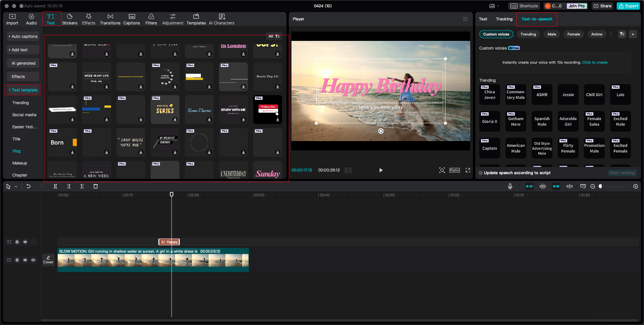Screen dimensions: 644x325
Task: Open the player fullscreen view
Action: (x=468, y=170)
